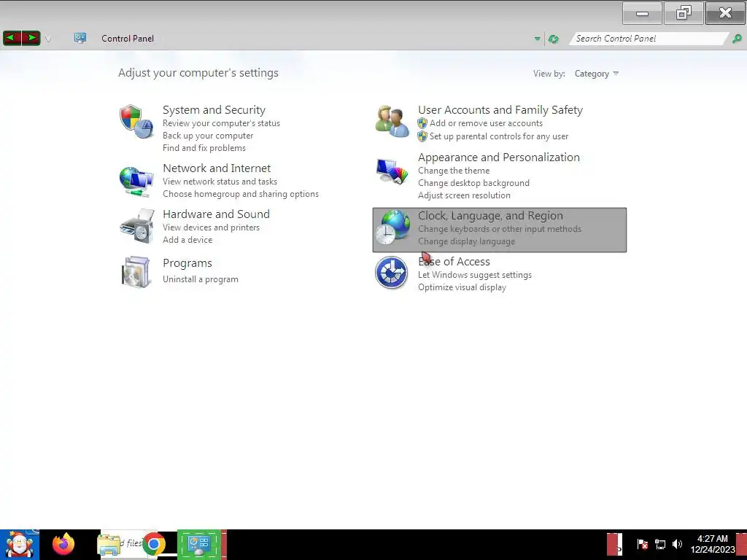Viewport: 747px width, 560px height.
Task: Click View network status and tasks
Action: tap(220, 182)
